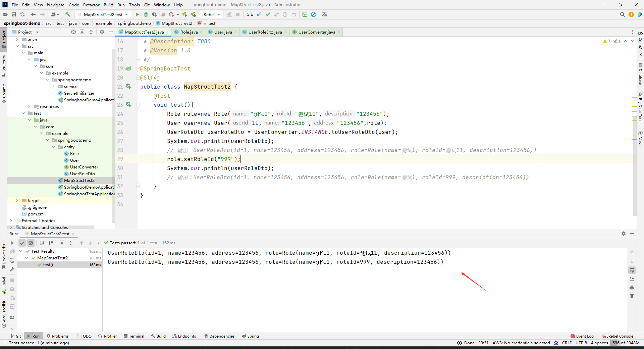
Task: Open Maven side panel
Action: click(640, 139)
